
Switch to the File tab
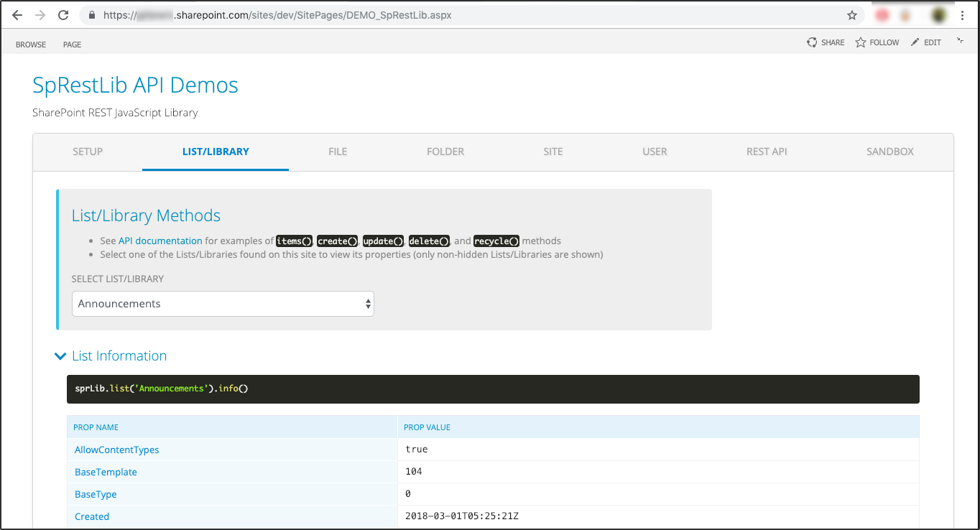pos(338,152)
